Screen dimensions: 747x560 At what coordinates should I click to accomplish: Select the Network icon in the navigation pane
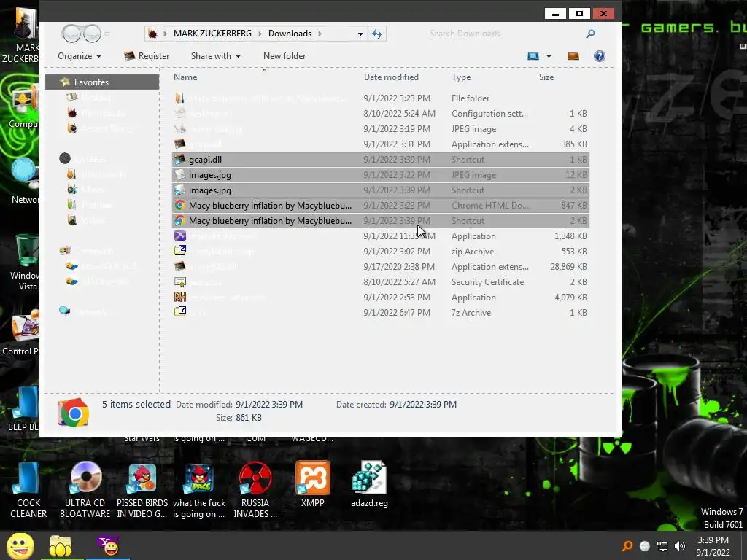65,311
